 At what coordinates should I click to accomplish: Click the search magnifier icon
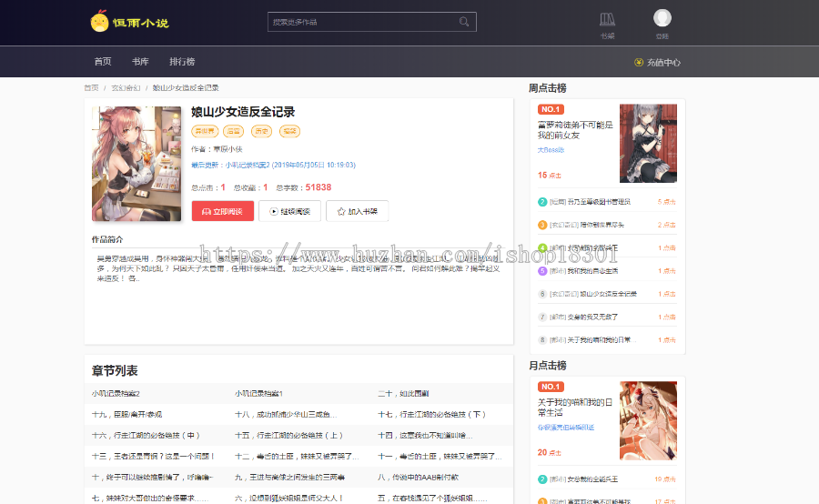[464, 22]
